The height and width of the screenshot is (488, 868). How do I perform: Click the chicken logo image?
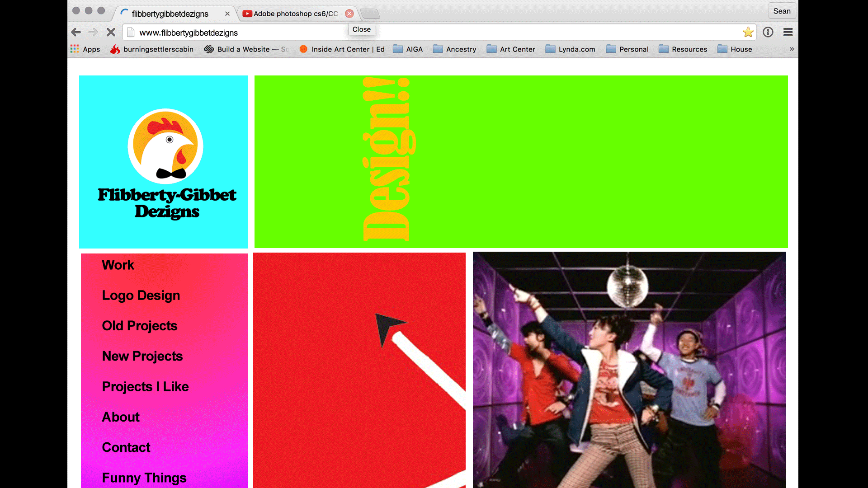[x=165, y=146]
